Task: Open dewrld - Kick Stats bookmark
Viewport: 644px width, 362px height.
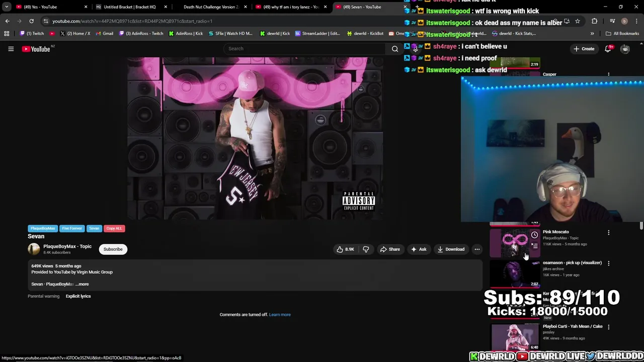Action: coord(514,34)
